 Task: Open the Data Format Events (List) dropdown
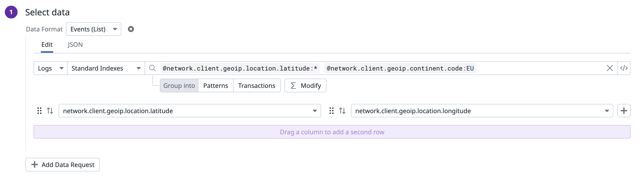94,29
